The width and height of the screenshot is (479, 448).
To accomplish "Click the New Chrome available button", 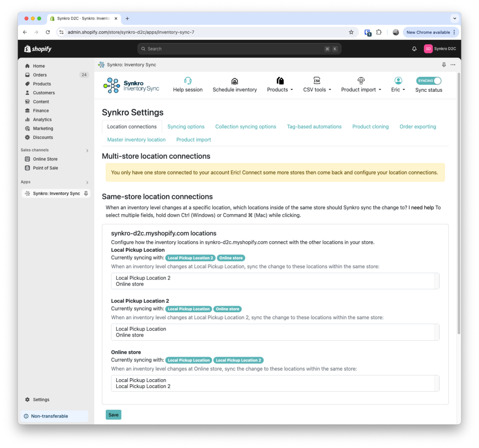I will tap(431, 32).
